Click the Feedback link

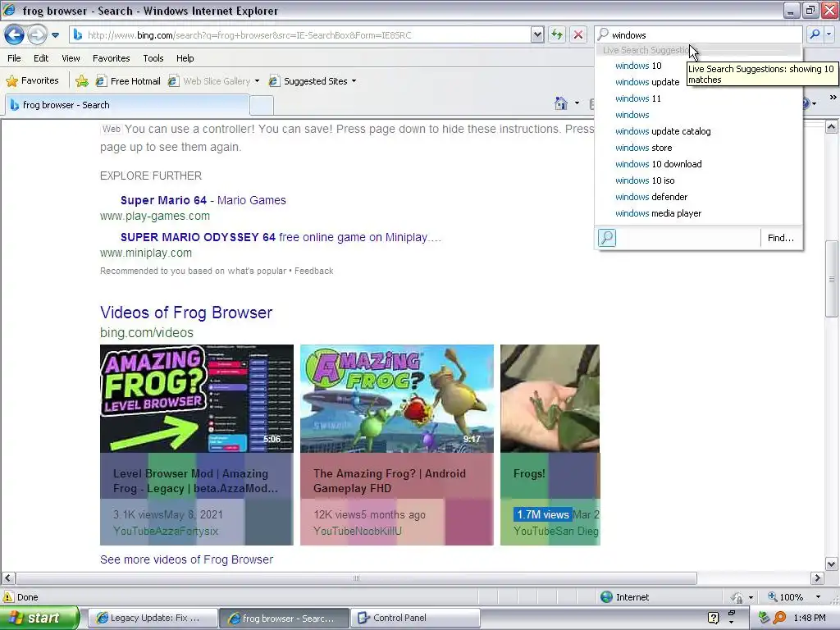tap(314, 271)
